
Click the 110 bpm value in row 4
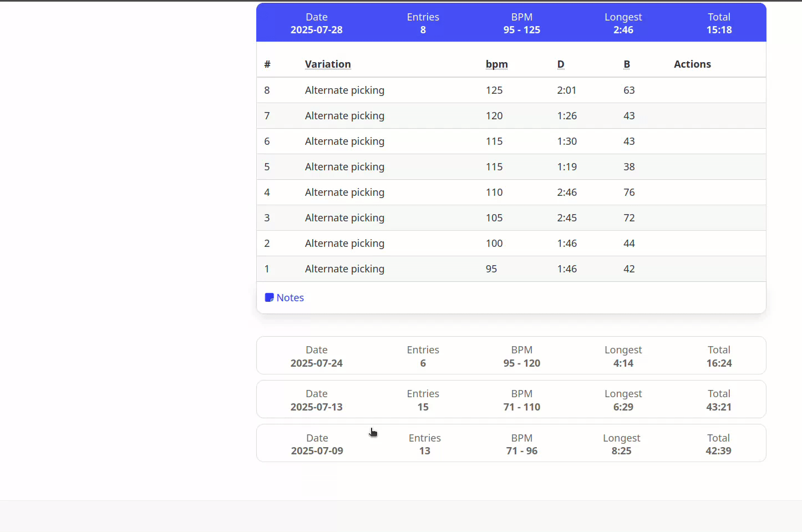pos(494,192)
